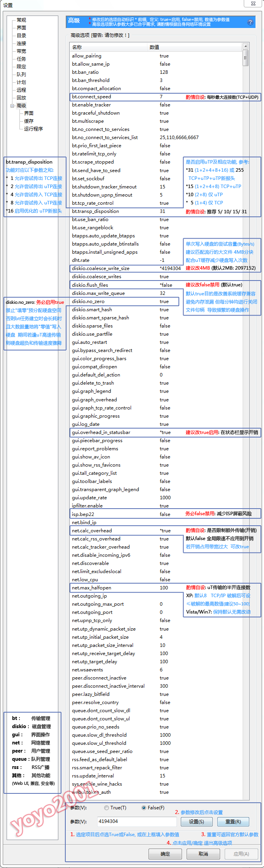Click the 重置(R) button
Screen dimensions: 264x868
coord(233,821)
